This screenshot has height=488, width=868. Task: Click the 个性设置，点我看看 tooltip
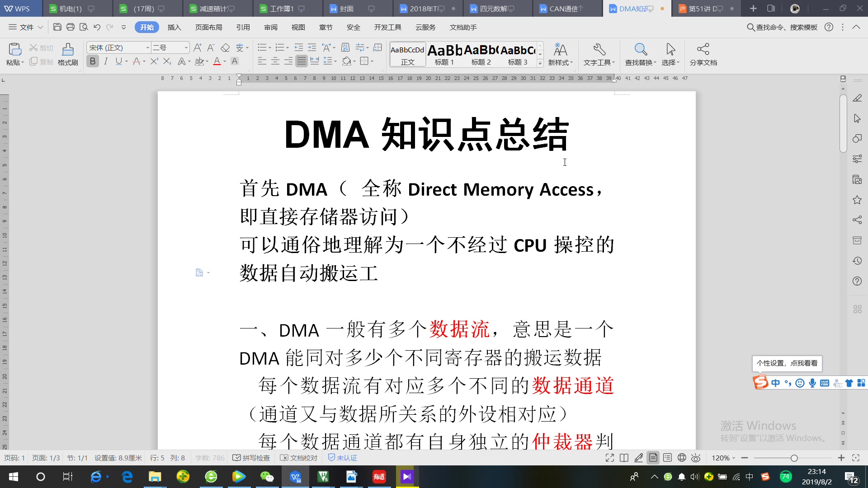tap(787, 363)
